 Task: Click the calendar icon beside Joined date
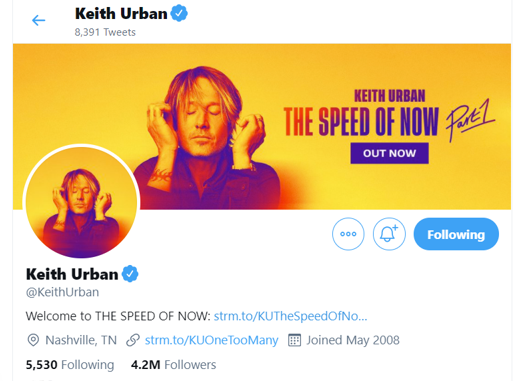point(294,340)
